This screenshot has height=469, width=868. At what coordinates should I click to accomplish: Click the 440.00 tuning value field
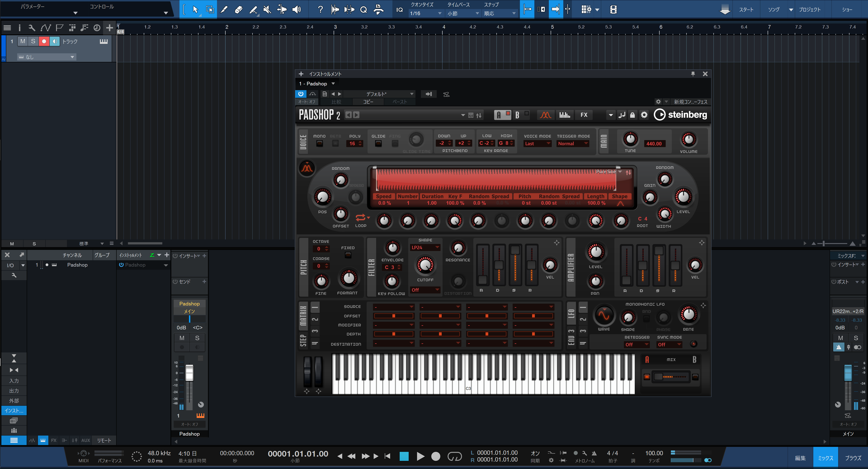click(654, 144)
